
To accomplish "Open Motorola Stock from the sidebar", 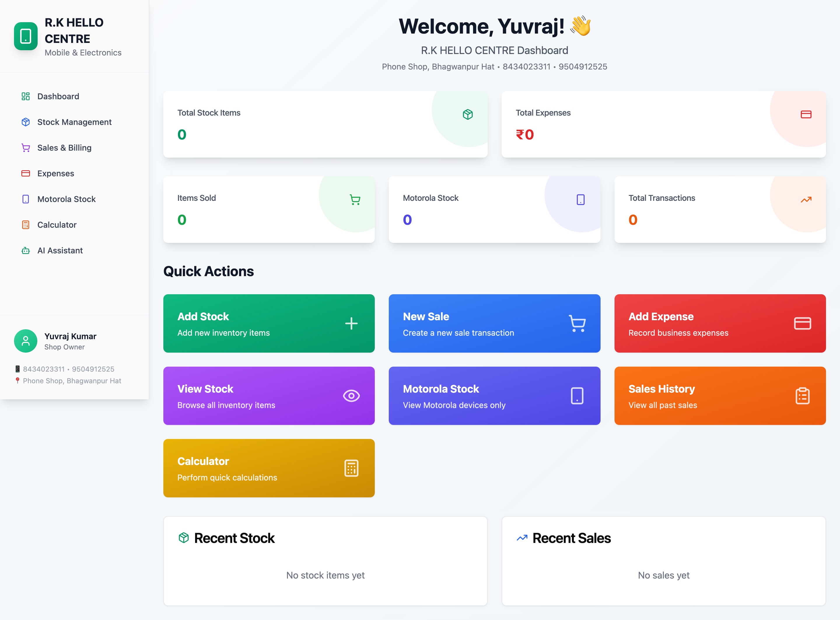I will coord(66,199).
